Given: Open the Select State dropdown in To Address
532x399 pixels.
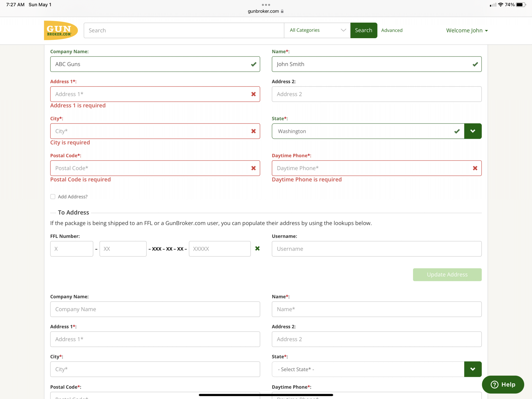Looking at the screenshot, I should tap(473, 369).
